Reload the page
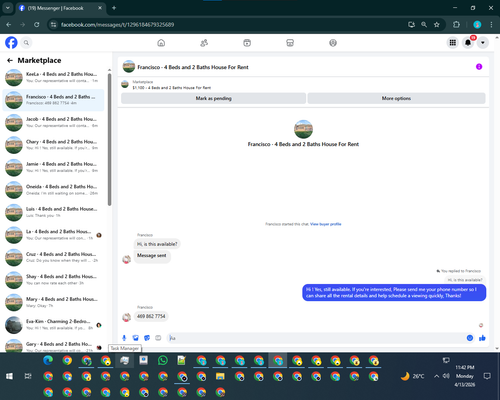The image size is (500, 400). pos(37,25)
